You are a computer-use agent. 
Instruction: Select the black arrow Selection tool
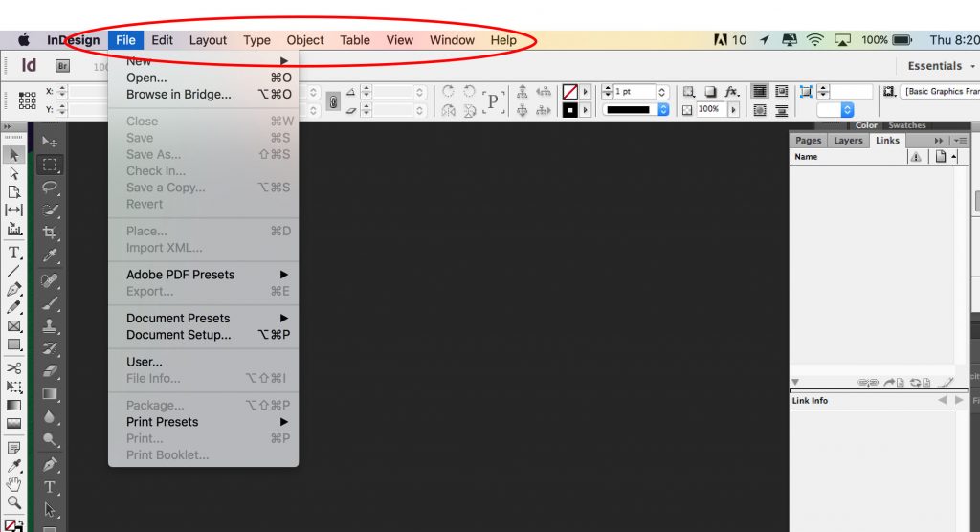(x=13, y=154)
